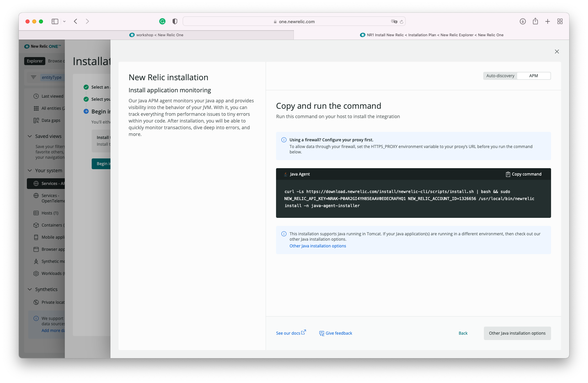Click the info icon beside We support
This screenshot has width=588, height=383.
tap(36, 319)
